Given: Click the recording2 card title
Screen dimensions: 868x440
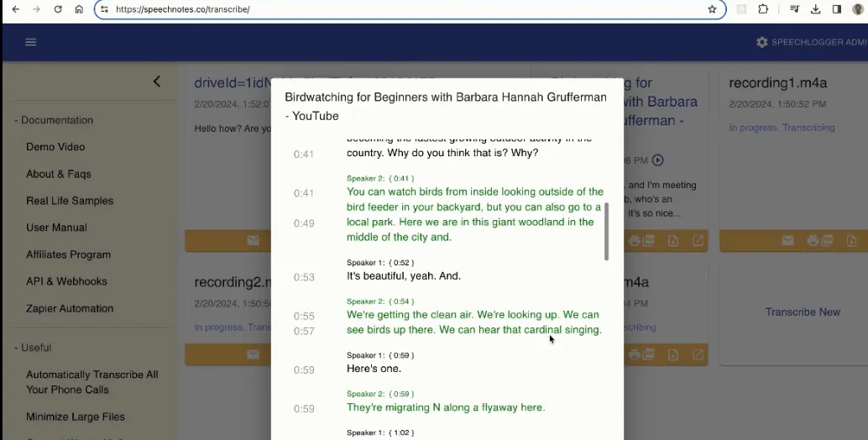Looking at the screenshot, I should [x=232, y=281].
